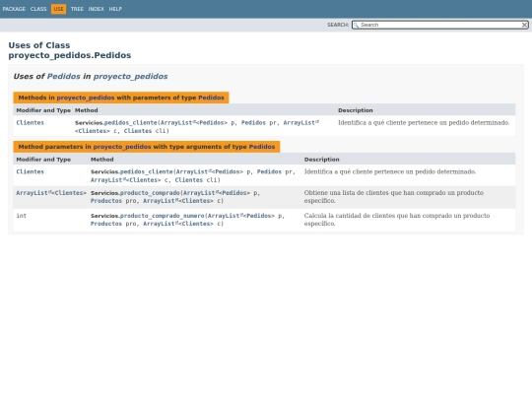Open the TREE navigation link

pyautogui.click(x=77, y=9)
